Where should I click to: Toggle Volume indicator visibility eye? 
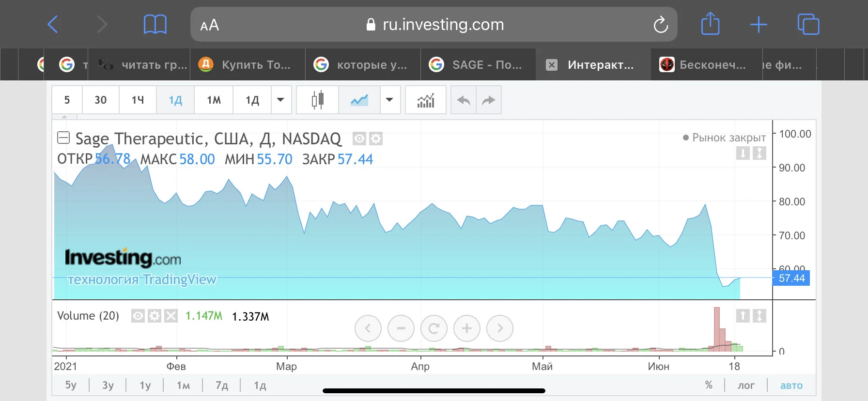pyautogui.click(x=138, y=316)
